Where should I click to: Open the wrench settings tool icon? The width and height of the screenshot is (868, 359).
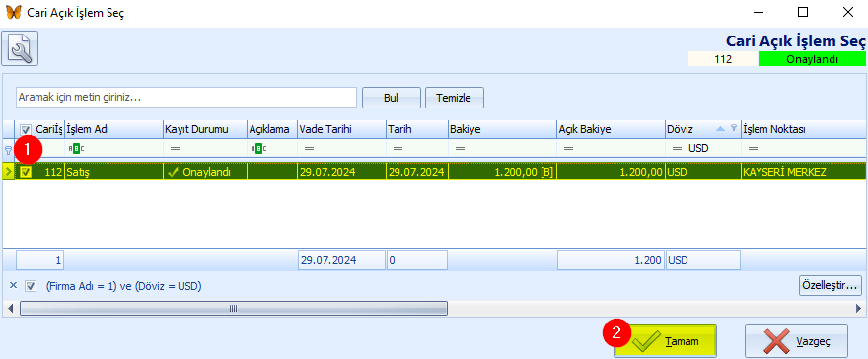point(20,48)
